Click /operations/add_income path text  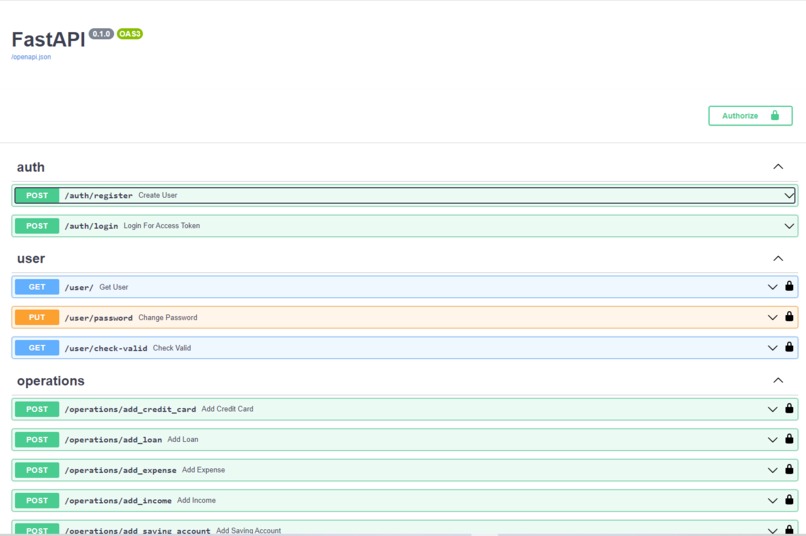(x=118, y=501)
